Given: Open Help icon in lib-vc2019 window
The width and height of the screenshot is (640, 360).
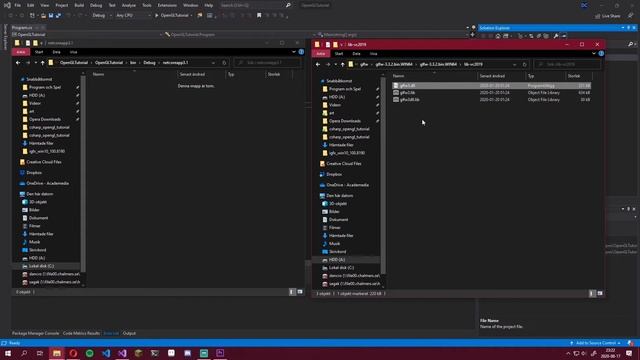Looking at the screenshot, I should (601, 53).
